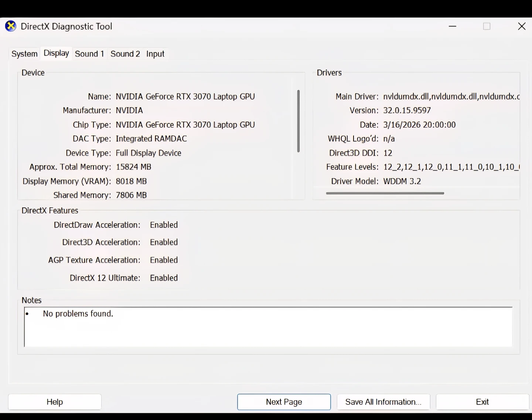Select Direct3D Acceleration 'Enabled' value
The image size is (532, 420).
coord(164,243)
